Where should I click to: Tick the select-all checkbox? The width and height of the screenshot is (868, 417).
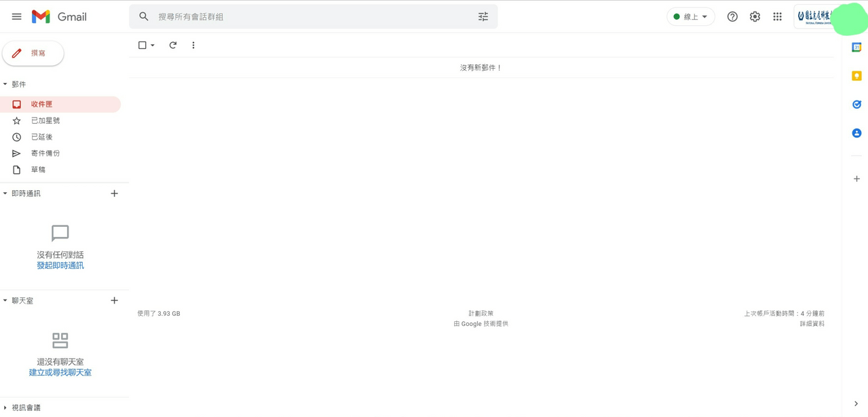(x=143, y=45)
